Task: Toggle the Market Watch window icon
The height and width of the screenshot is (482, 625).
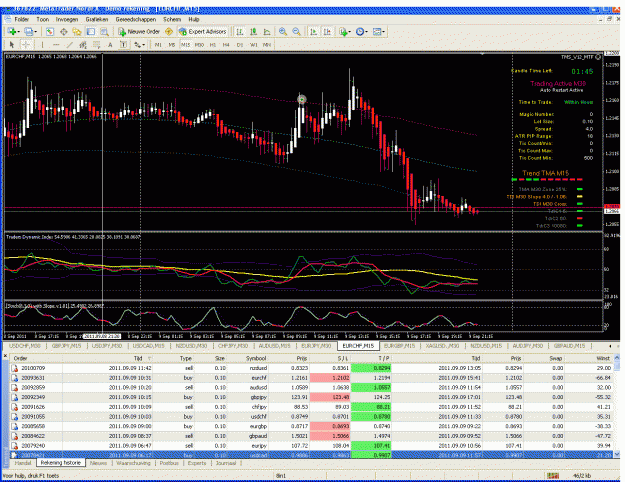Action: [x=50, y=31]
